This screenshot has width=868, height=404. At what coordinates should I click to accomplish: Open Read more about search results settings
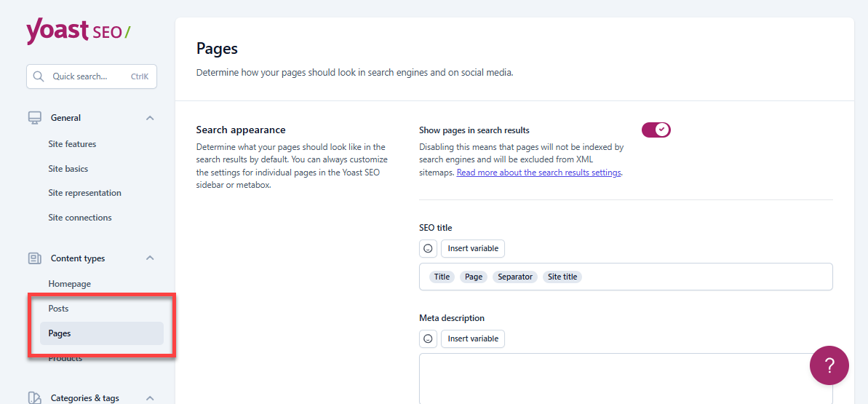[538, 173]
